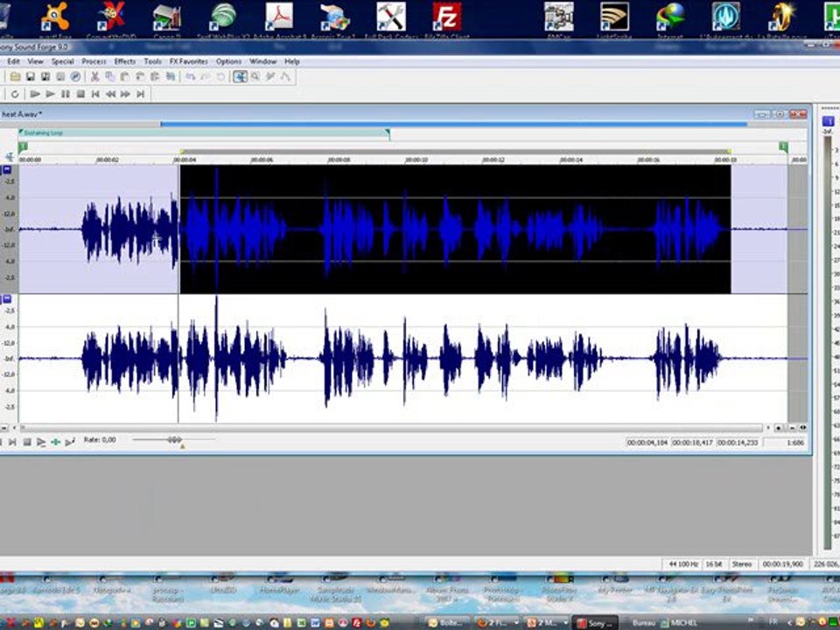Click the Copy icon in toolbar

click(110, 77)
